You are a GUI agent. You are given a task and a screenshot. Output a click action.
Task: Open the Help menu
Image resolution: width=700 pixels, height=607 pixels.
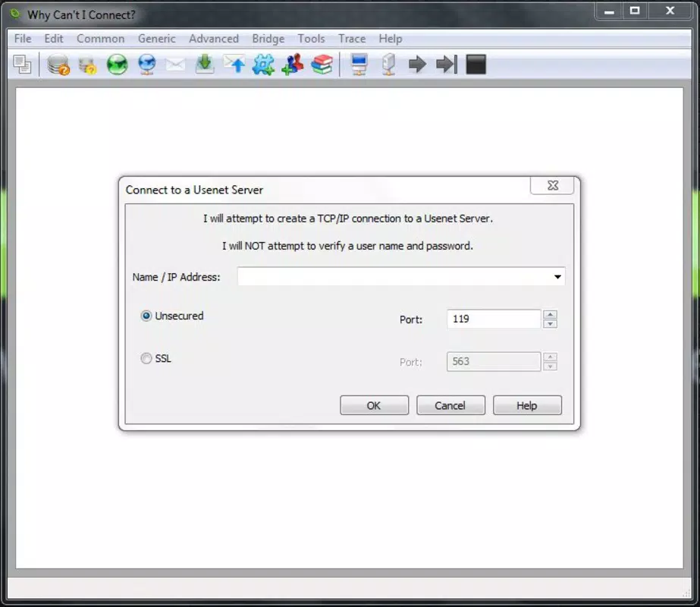click(x=391, y=39)
